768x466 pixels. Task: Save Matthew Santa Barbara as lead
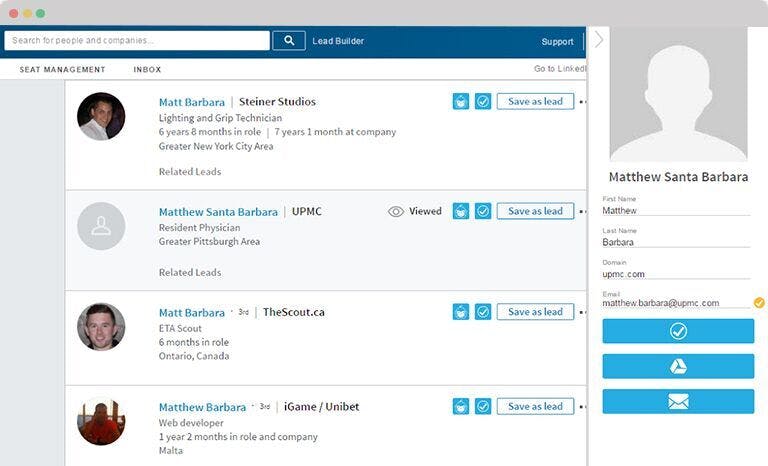[x=535, y=211]
